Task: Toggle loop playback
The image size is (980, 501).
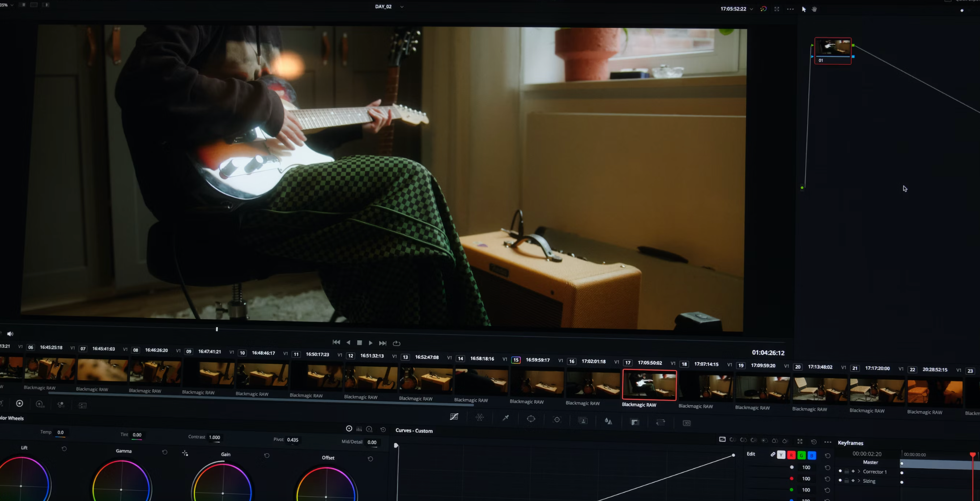Action: click(x=396, y=344)
